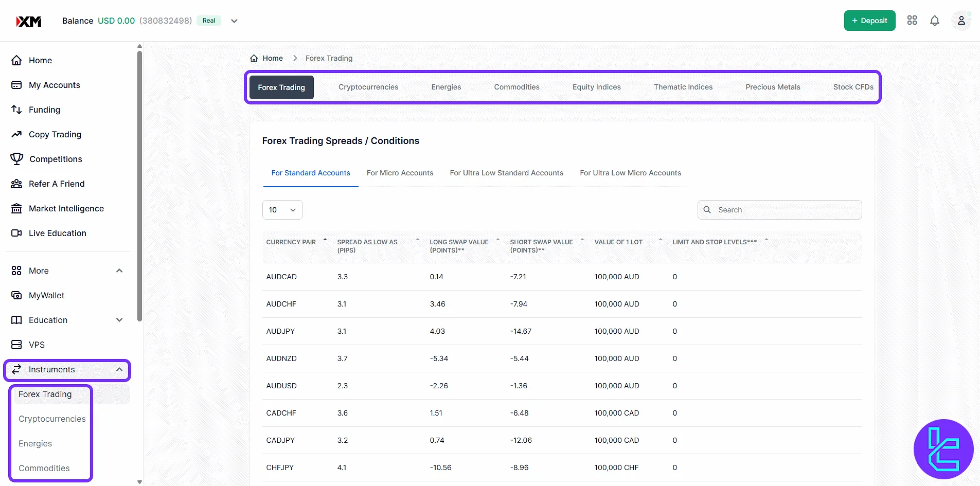Click the Real account badge

point(209,21)
